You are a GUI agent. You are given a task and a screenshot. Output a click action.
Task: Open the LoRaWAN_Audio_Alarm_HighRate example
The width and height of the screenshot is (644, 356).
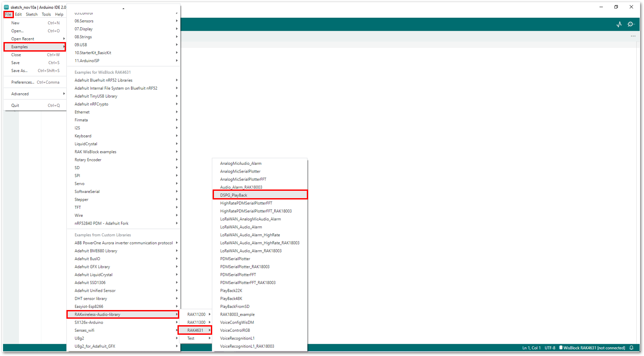point(260,235)
